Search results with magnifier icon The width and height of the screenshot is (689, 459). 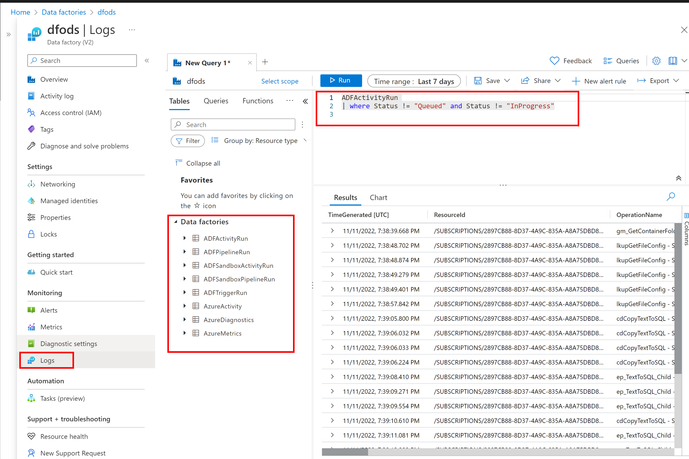click(671, 196)
